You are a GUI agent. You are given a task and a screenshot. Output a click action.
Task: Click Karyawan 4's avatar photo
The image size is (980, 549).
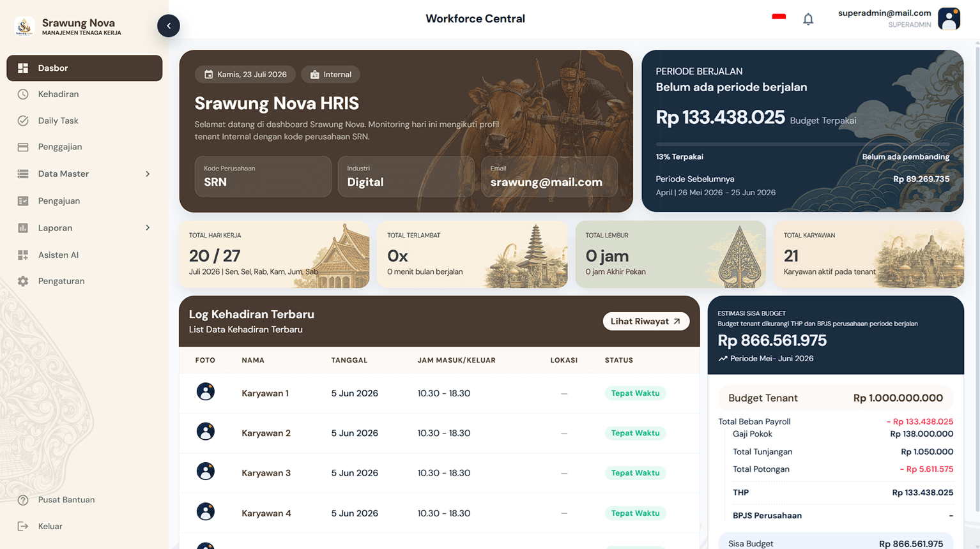click(x=206, y=511)
